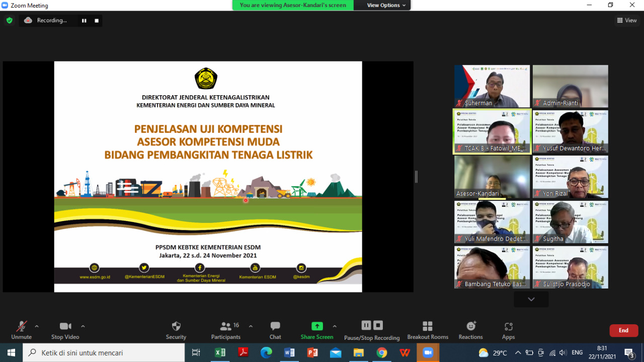Click the 'DIREKTORAT JENDERAL KETENAGALISTRIKAN' heading

206,97
